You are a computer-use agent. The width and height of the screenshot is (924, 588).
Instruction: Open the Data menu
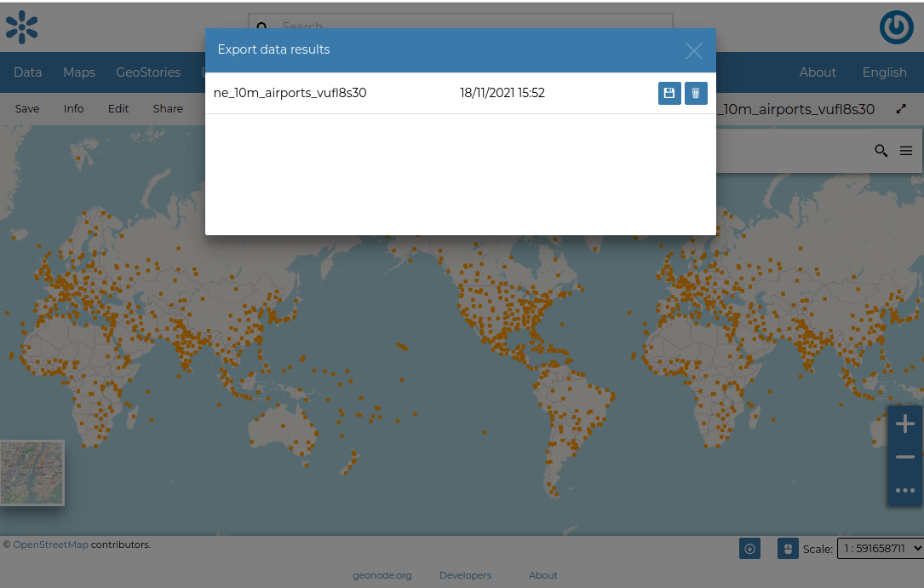click(27, 72)
